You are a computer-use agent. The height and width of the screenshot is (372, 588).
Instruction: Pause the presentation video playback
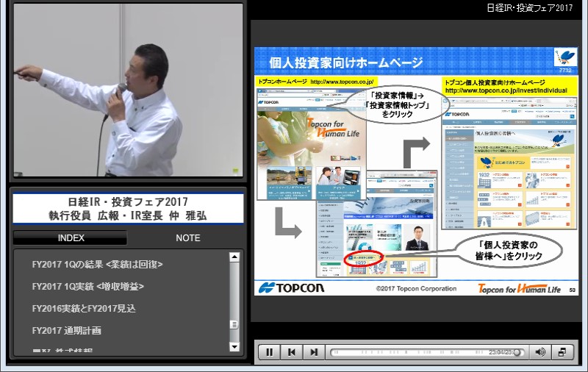[x=269, y=352]
